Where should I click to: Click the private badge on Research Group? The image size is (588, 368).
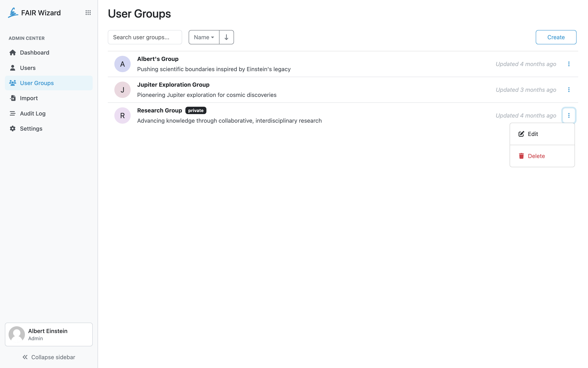pos(196,110)
